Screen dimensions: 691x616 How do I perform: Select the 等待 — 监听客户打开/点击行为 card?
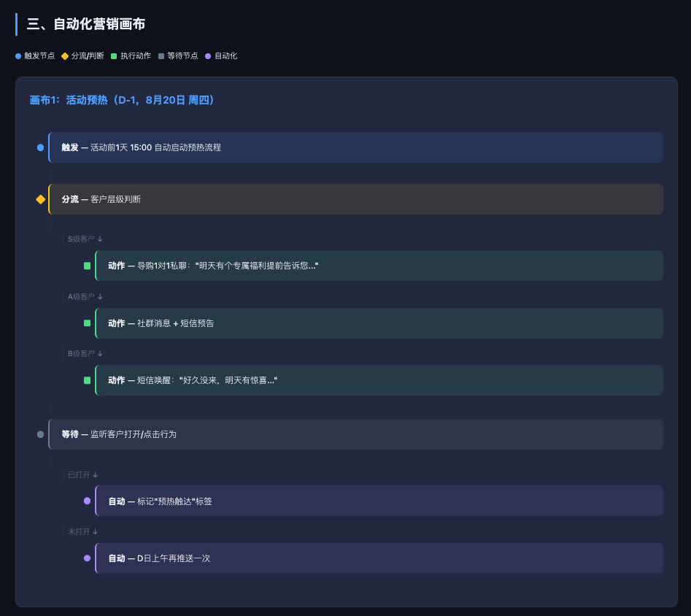(x=355, y=434)
